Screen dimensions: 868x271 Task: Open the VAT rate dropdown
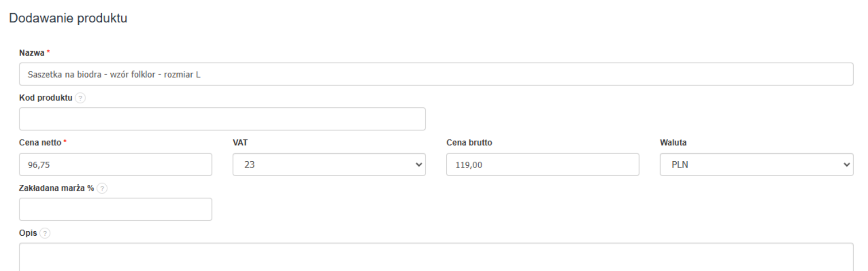[x=329, y=164]
